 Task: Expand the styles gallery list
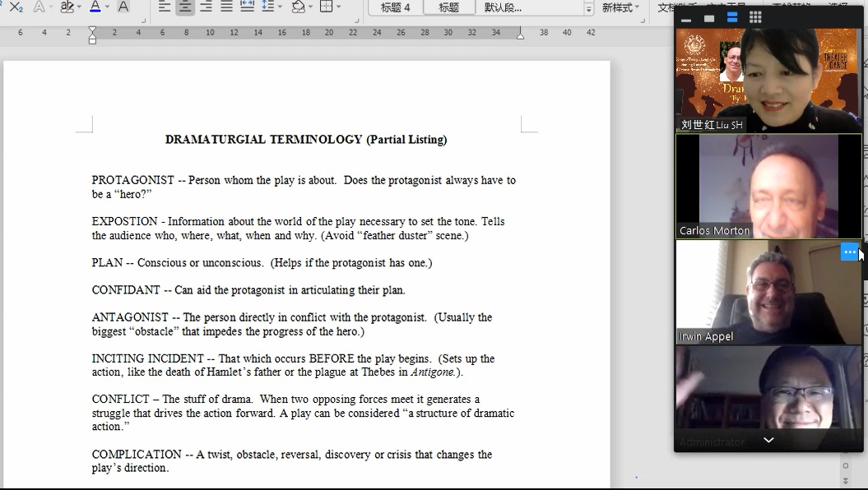(x=588, y=8)
